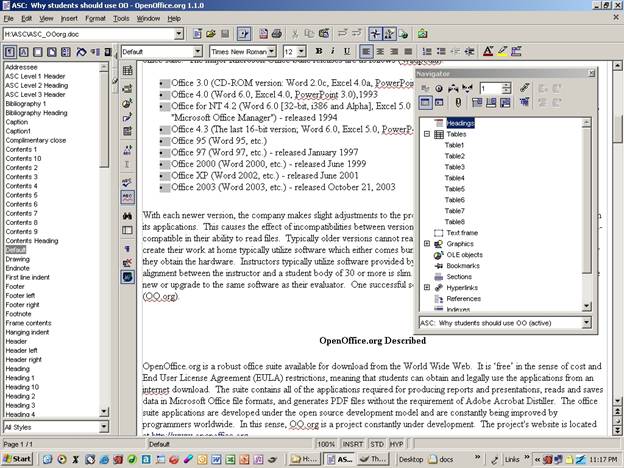Click the Paste icon

[324, 34]
